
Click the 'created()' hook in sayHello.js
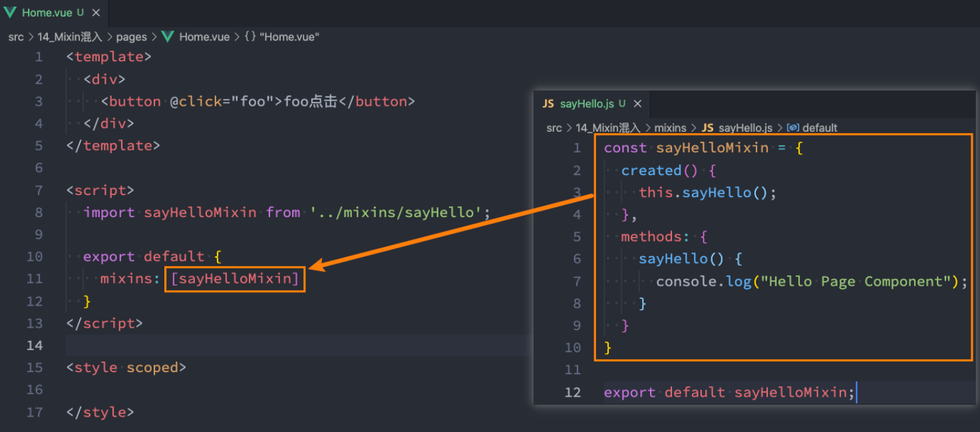point(659,170)
